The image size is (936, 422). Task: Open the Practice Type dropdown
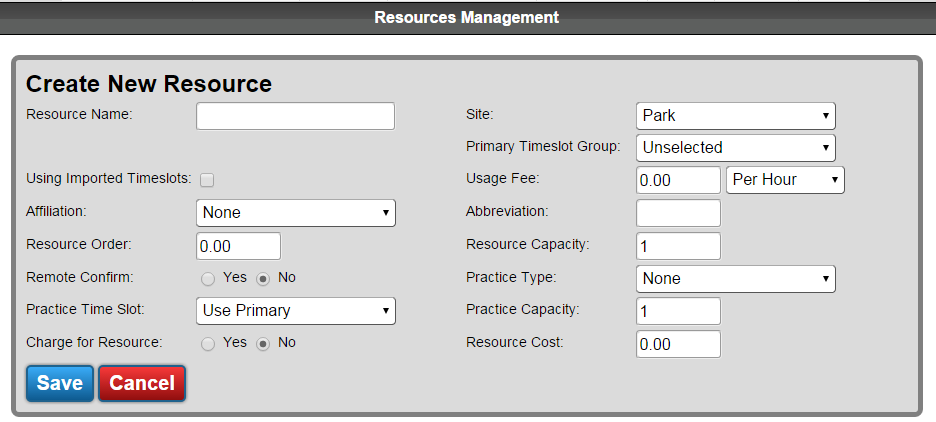735,279
